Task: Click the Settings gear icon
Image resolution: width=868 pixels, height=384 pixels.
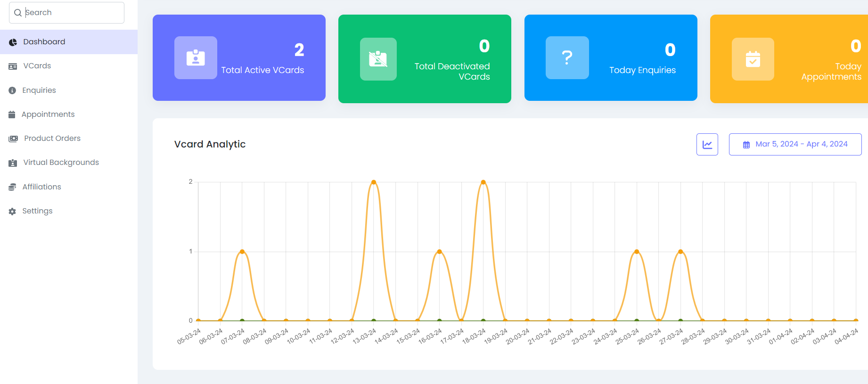Action: [12, 212]
